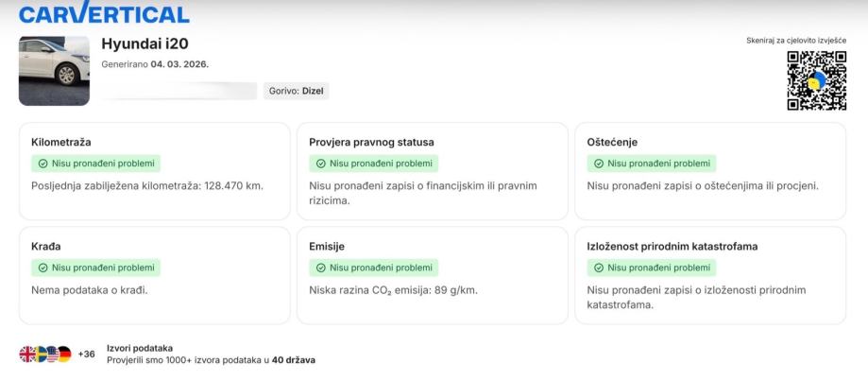The width and height of the screenshot is (868, 381).
Task: Click the QR code for full report
Action: click(816, 80)
